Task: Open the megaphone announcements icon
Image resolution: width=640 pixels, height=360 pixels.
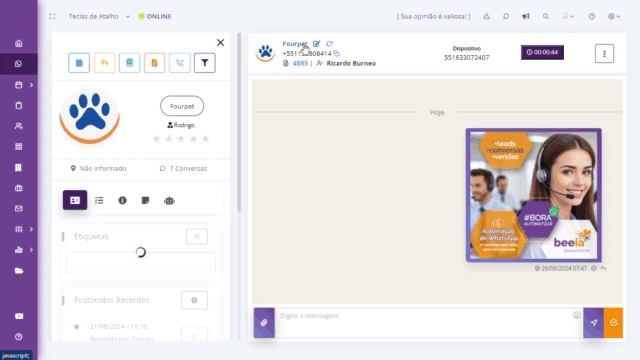Action: 526,16
